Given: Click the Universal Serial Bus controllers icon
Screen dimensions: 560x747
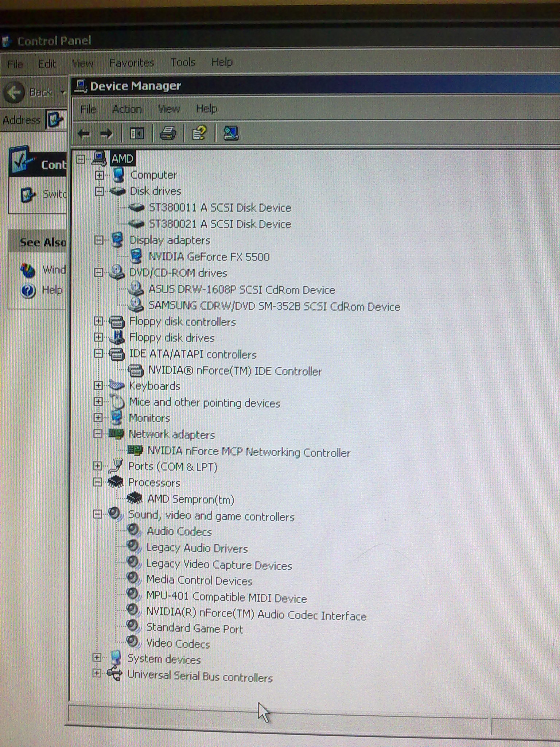Looking at the screenshot, I should 114,674.
